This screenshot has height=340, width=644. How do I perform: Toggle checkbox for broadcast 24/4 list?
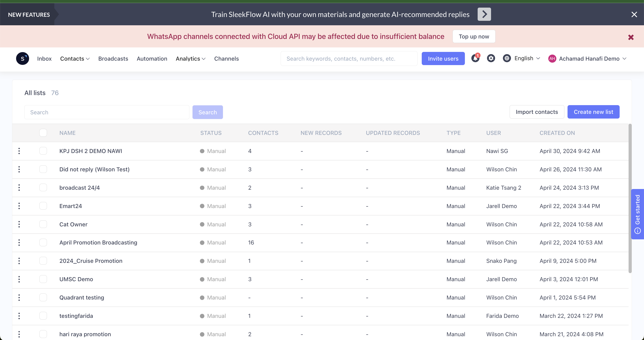(x=42, y=187)
